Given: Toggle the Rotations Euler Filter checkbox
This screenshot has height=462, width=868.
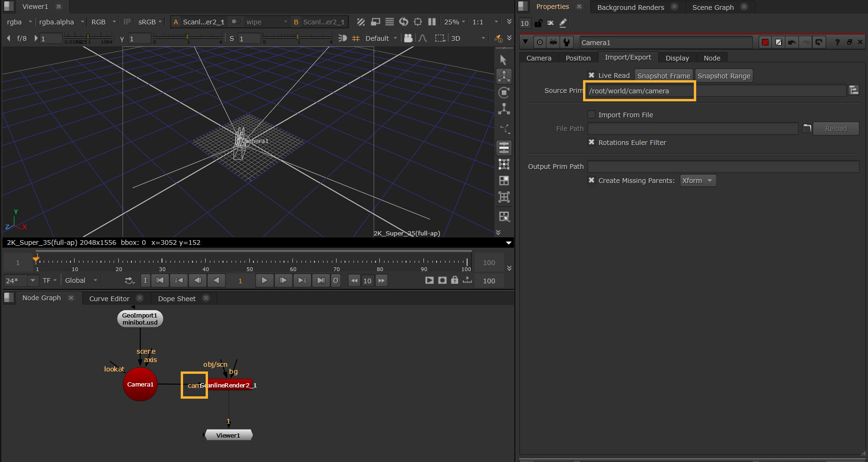Looking at the screenshot, I should click(x=591, y=143).
